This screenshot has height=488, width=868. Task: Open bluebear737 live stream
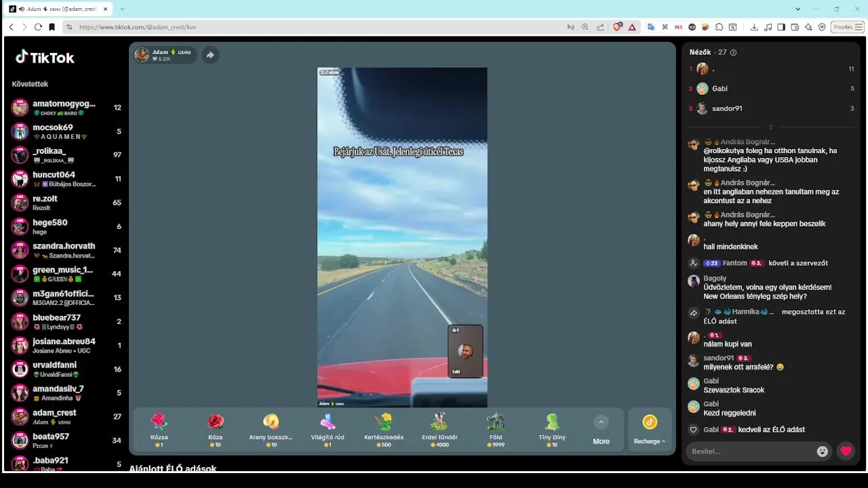tap(66, 321)
